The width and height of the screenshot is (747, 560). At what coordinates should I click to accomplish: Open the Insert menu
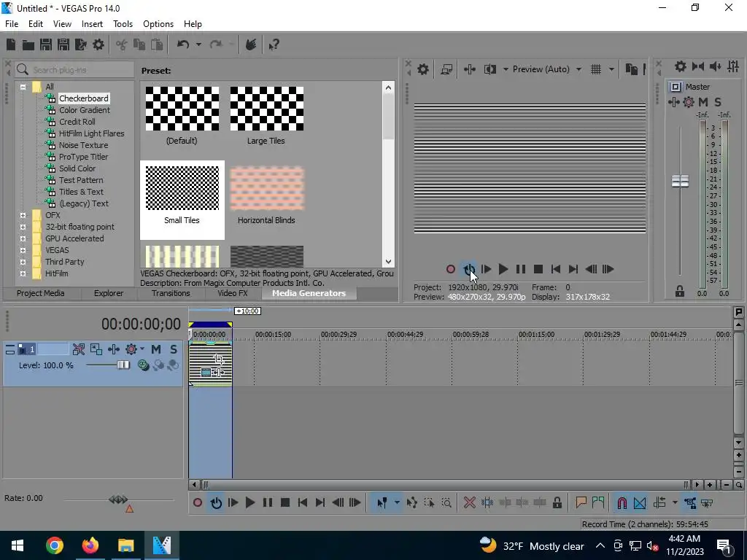[x=92, y=24]
